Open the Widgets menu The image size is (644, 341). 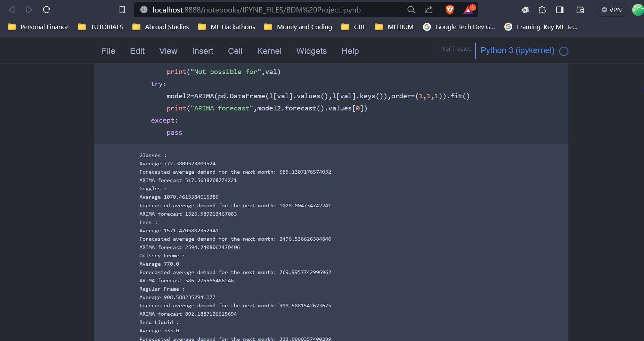311,51
